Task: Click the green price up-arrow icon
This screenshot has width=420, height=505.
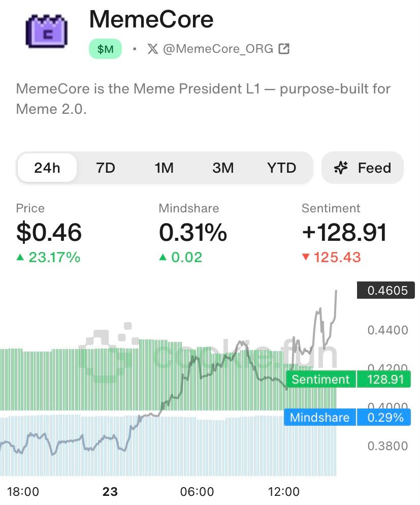Action: (x=20, y=258)
